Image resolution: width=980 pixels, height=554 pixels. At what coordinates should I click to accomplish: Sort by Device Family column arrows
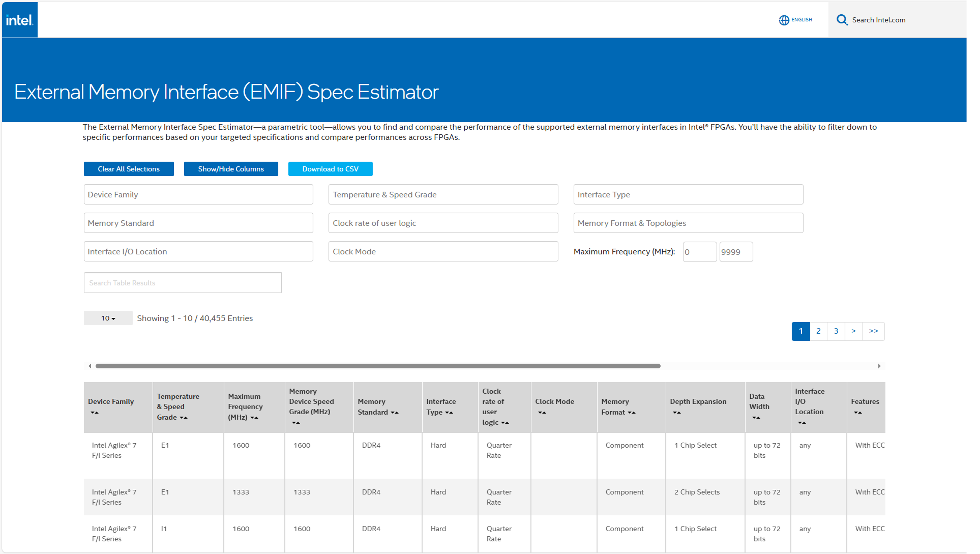[x=94, y=413]
